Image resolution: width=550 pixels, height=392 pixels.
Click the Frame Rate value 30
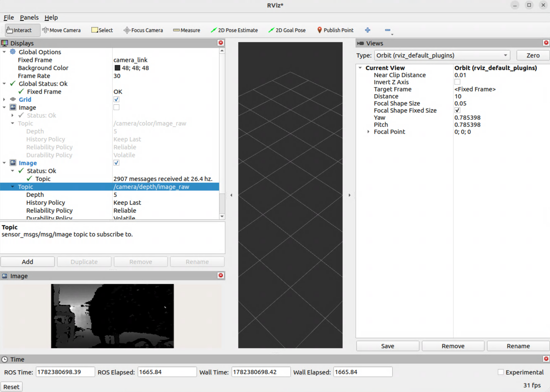point(117,76)
